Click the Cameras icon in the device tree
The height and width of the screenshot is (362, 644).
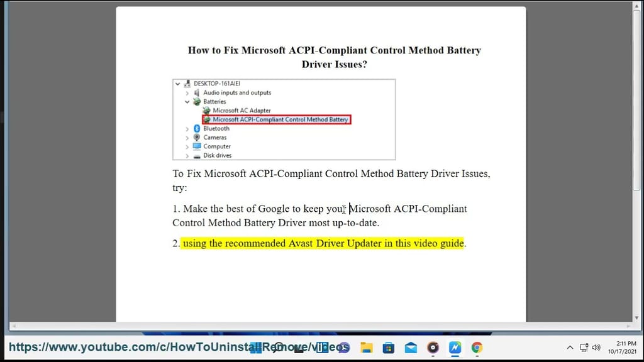tap(197, 138)
